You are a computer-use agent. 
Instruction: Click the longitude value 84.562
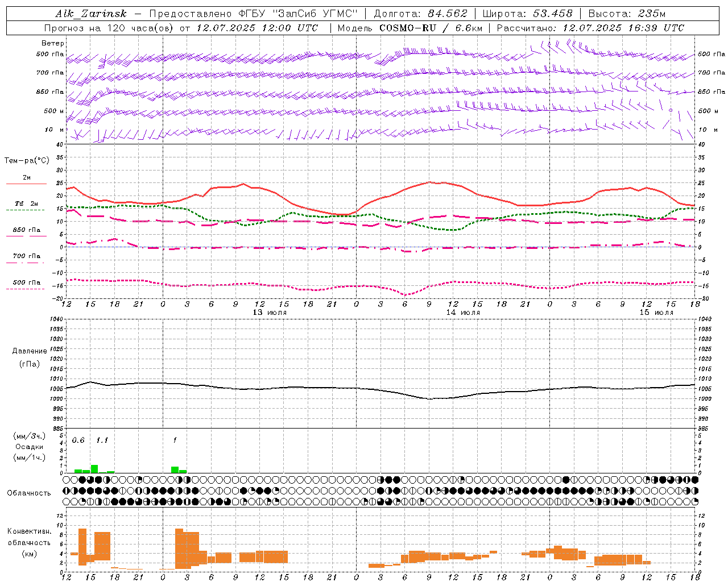[x=448, y=14]
